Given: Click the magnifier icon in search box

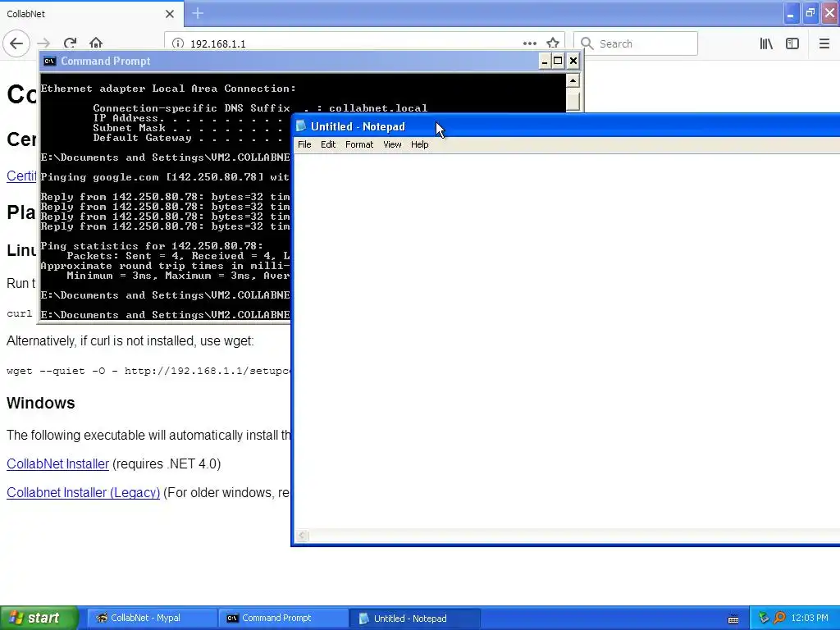Looking at the screenshot, I should (x=587, y=43).
